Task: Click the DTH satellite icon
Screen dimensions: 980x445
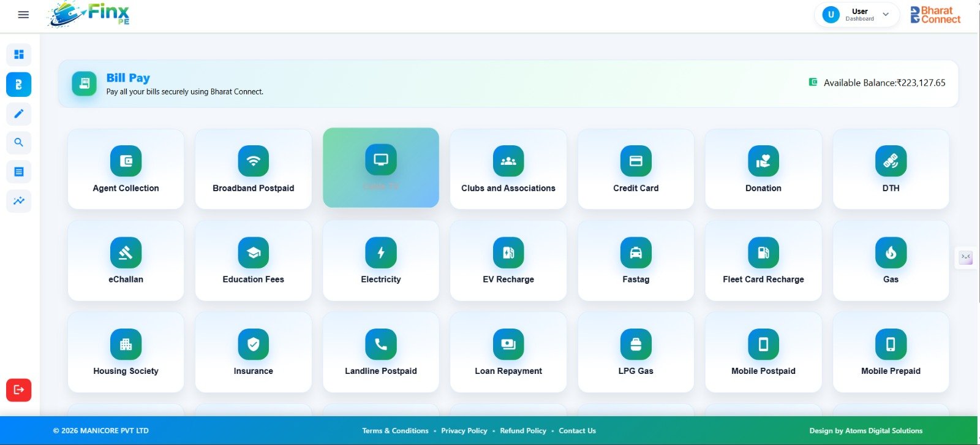Action: pos(891,161)
